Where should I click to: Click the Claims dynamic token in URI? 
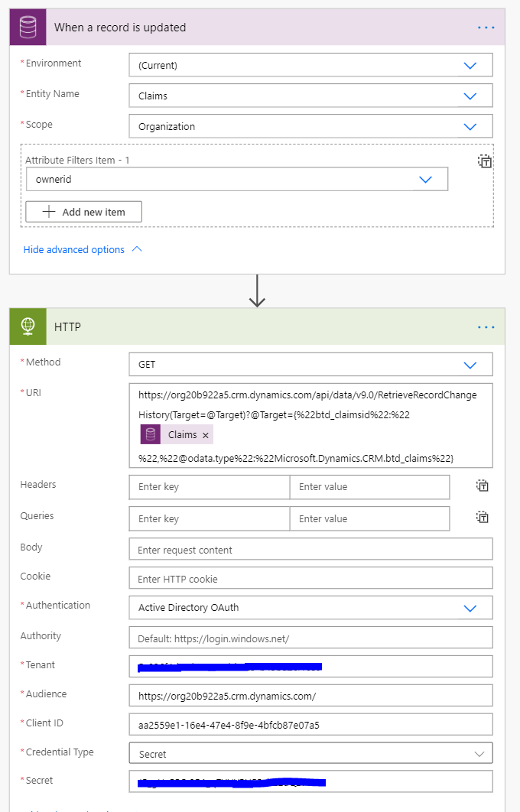click(177, 434)
